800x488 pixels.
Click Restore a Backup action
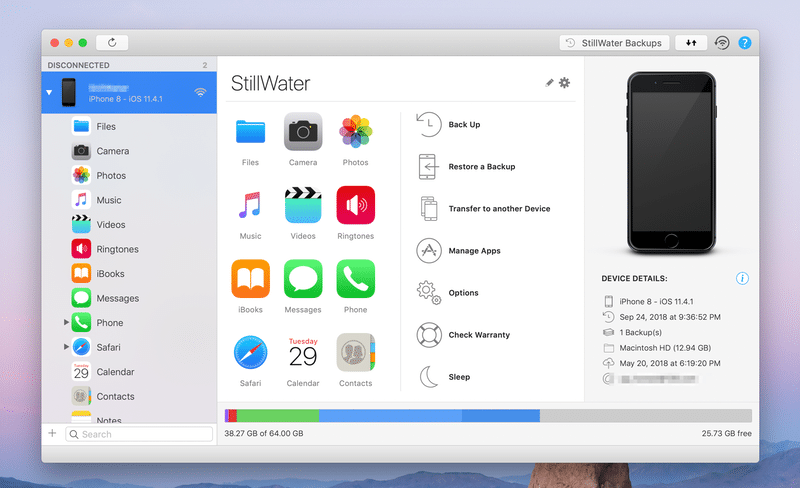click(467, 167)
